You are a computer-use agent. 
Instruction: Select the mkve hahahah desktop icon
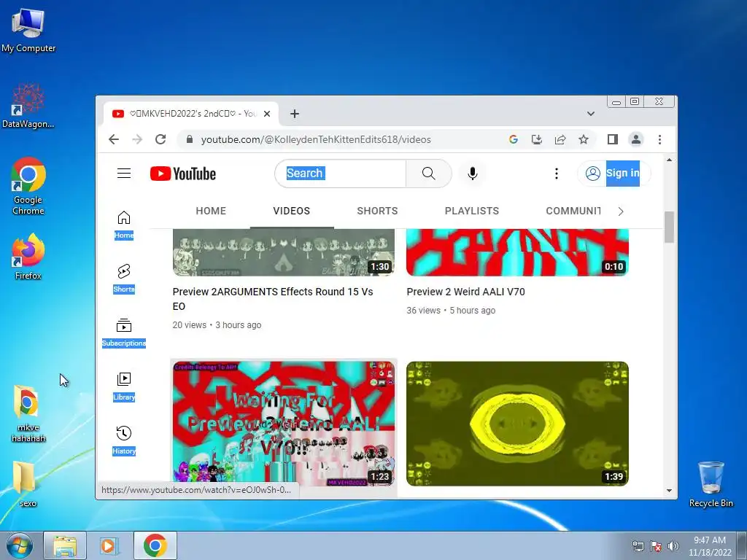click(x=28, y=414)
